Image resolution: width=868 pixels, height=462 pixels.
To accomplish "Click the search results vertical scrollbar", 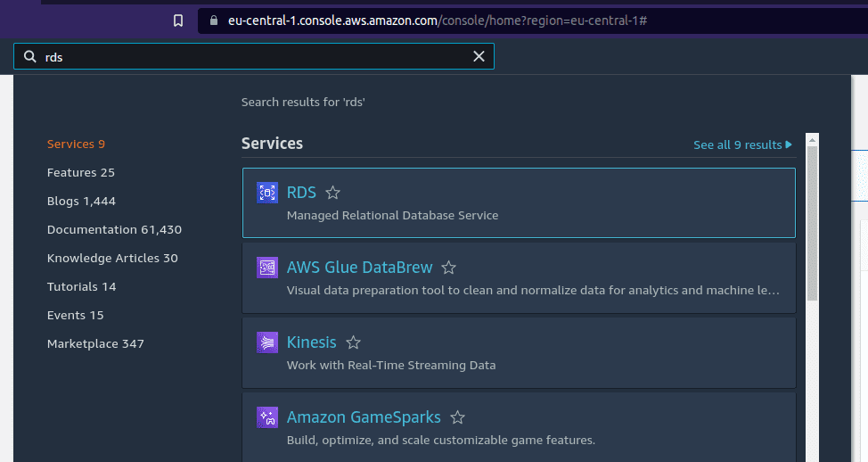I will pos(812,223).
